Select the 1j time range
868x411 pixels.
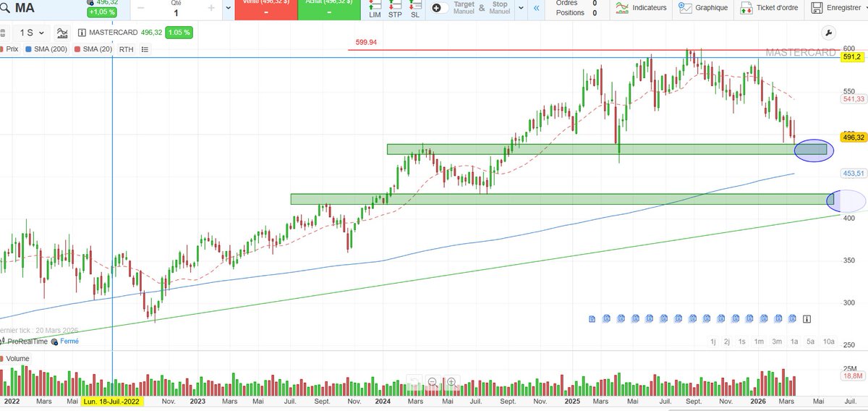(713, 342)
